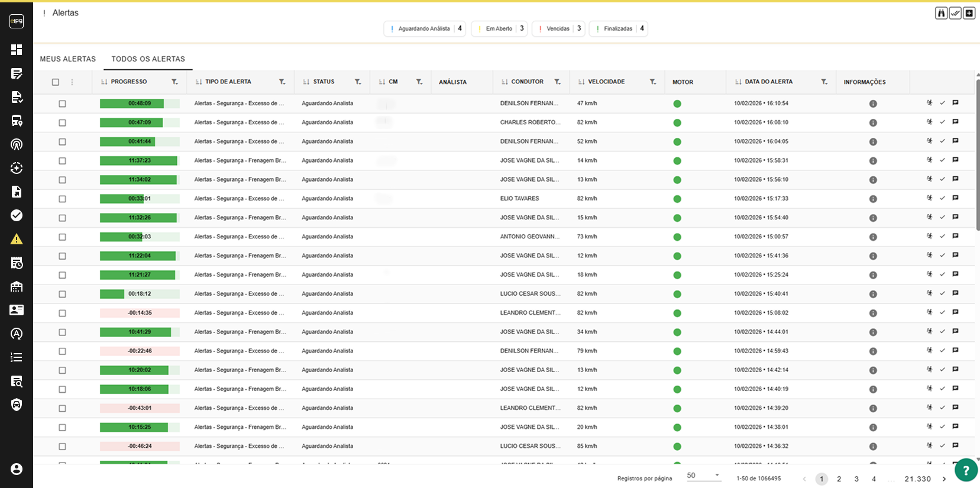The width and height of the screenshot is (980, 488).
Task: Check the box for the 00:48:09 alert row
Action: [62, 104]
